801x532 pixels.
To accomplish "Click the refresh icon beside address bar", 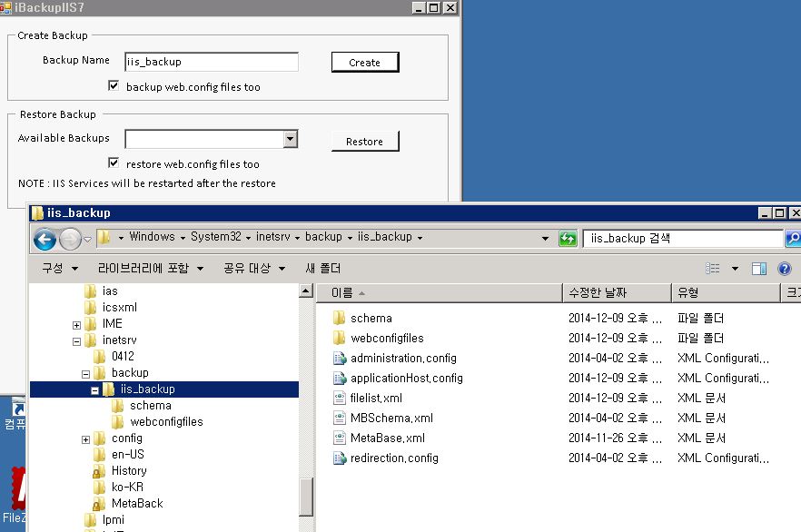I will pos(569,239).
